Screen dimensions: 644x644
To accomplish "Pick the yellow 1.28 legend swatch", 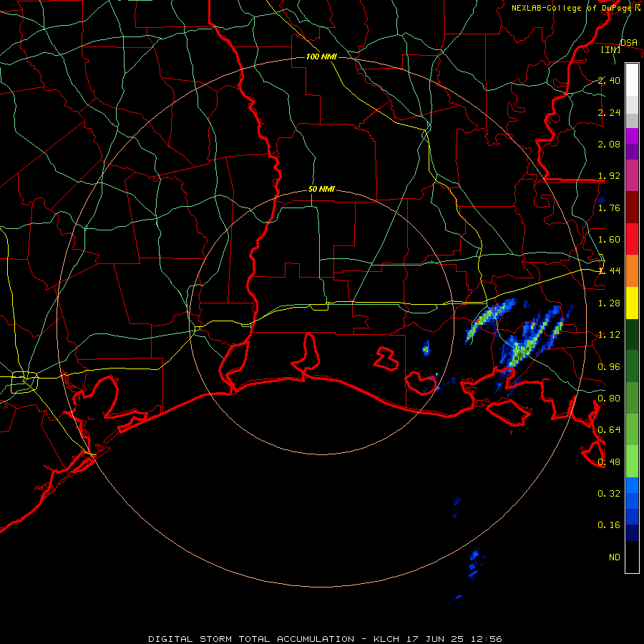I will 632,303.
